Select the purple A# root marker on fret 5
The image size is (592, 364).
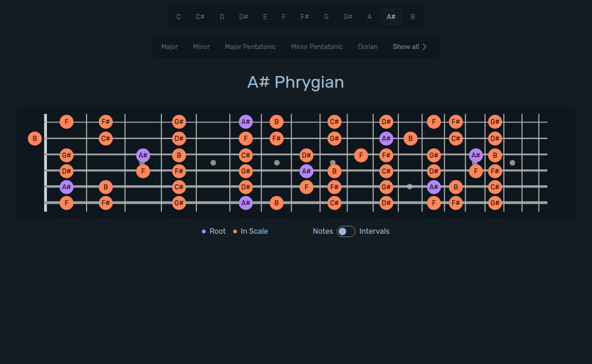pos(245,121)
